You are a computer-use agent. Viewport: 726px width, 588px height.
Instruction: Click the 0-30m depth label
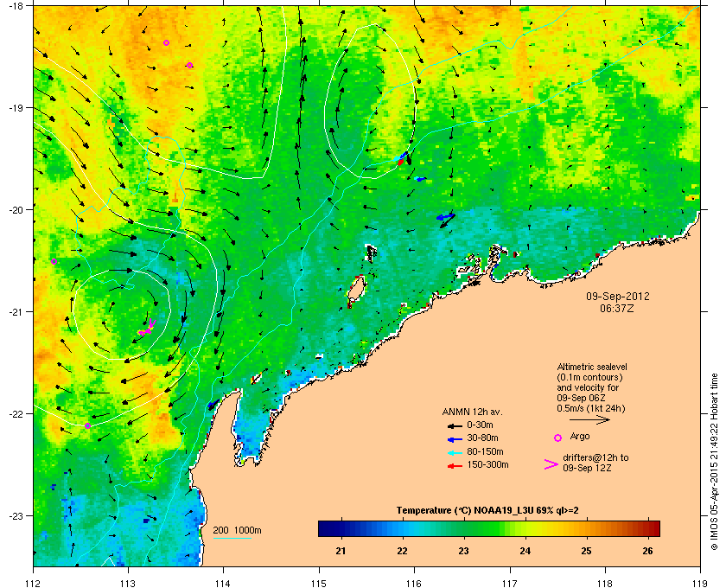point(481,425)
